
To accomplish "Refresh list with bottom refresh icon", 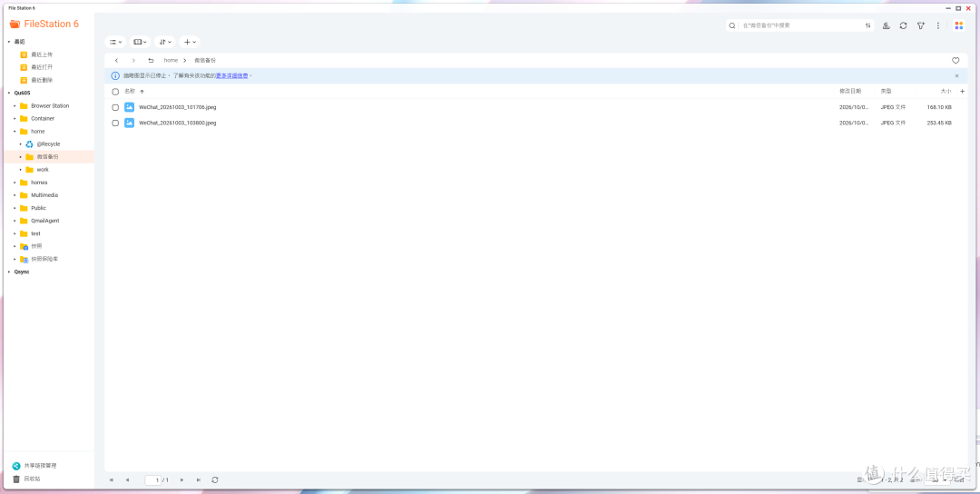I will pos(215,479).
